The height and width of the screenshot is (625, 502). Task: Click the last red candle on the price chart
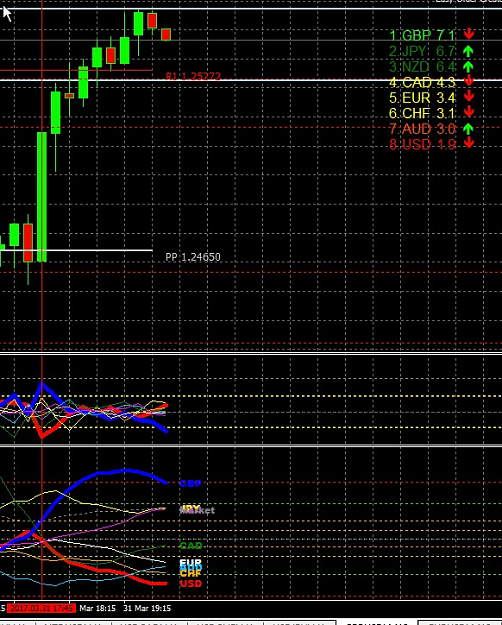click(166, 34)
